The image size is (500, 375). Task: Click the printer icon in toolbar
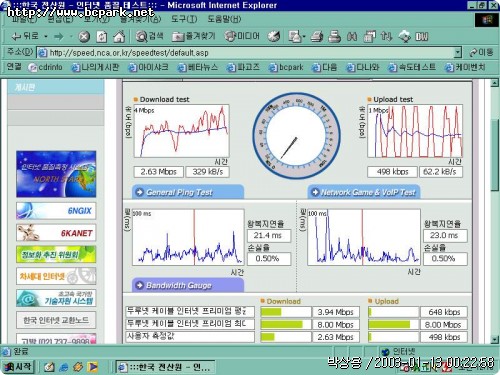[x=334, y=36]
